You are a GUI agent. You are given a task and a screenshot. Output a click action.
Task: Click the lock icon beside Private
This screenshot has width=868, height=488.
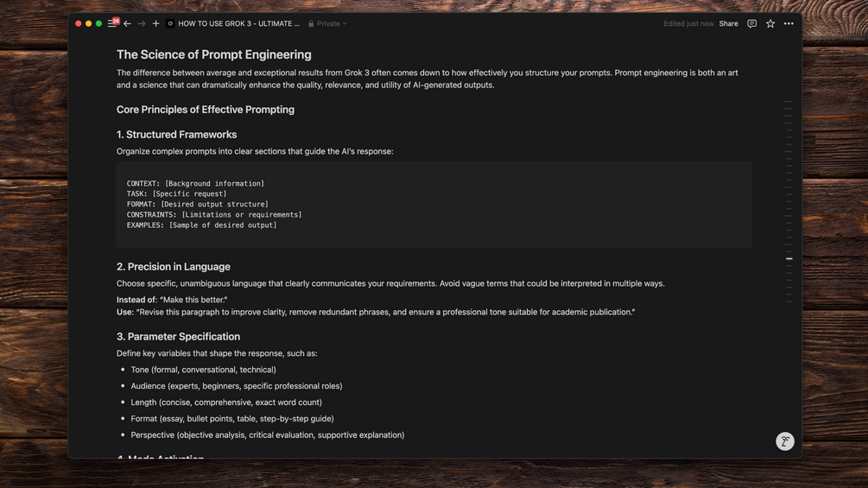[311, 23]
